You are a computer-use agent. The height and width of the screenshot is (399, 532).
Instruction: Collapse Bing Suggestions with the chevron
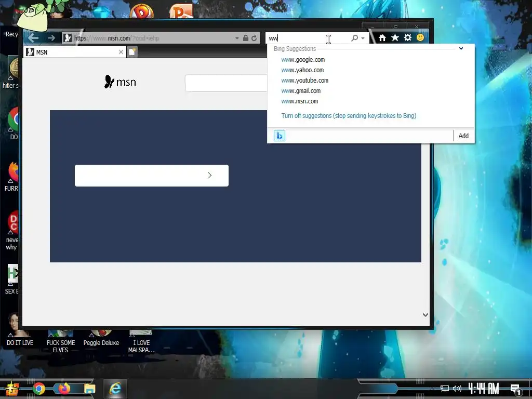(461, 48)
